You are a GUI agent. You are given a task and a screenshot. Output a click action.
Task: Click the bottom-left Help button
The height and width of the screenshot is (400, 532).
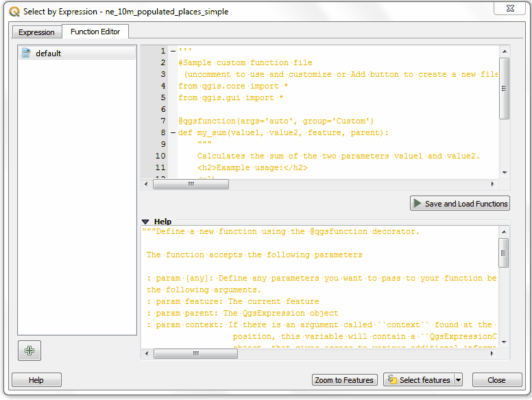[36, 380]
